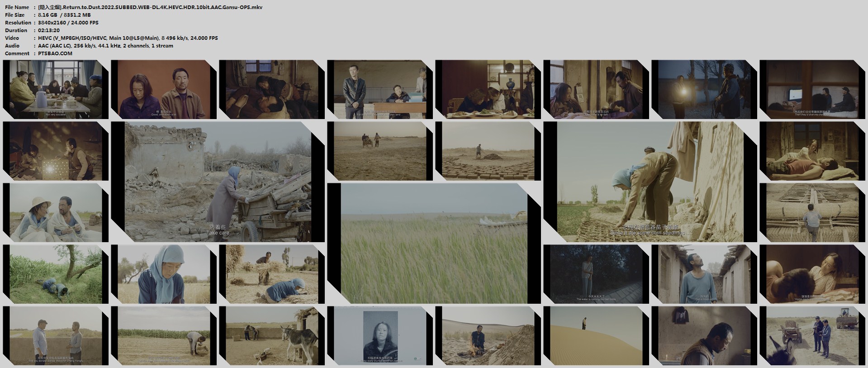The height and width of the screenshot is (368, 868).
Task: Open large thumbnail of man bending by a mud wall
Action: pyautogui.click(x=650, y=182)
